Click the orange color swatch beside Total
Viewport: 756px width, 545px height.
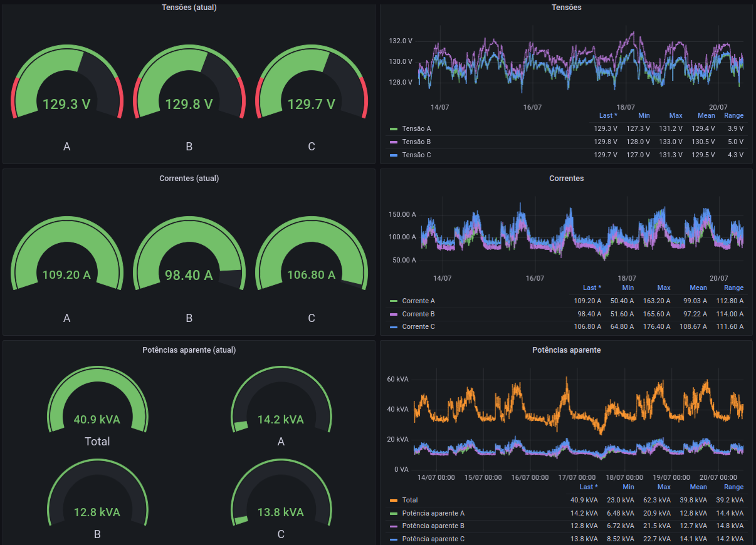point(394,501)
